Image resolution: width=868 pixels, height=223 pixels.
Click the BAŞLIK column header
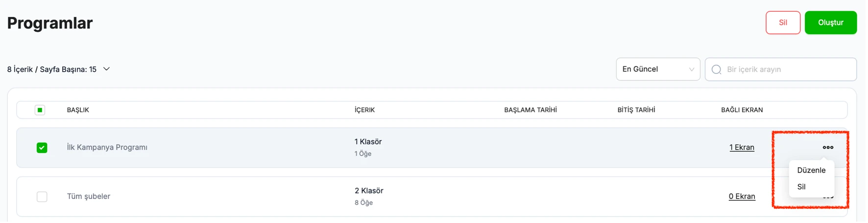78,110
